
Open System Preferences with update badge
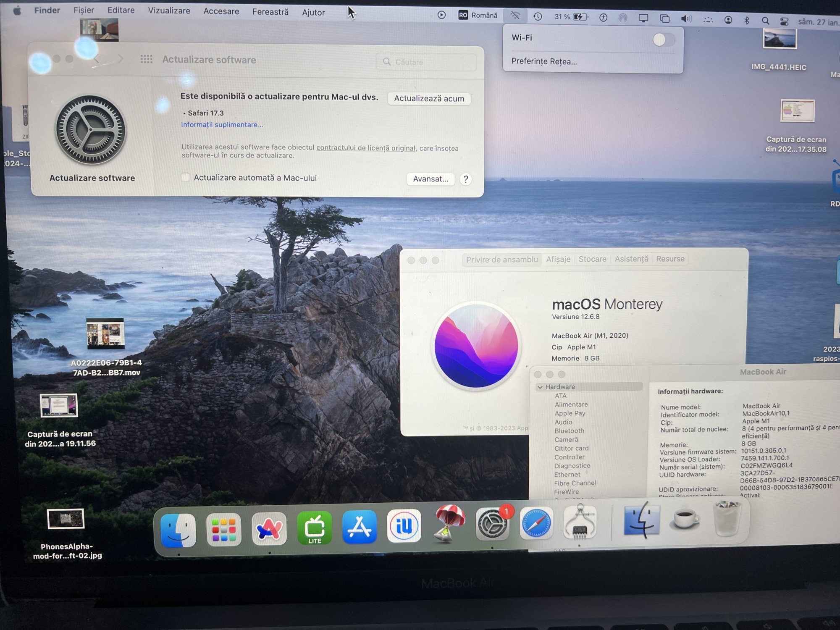493,523
